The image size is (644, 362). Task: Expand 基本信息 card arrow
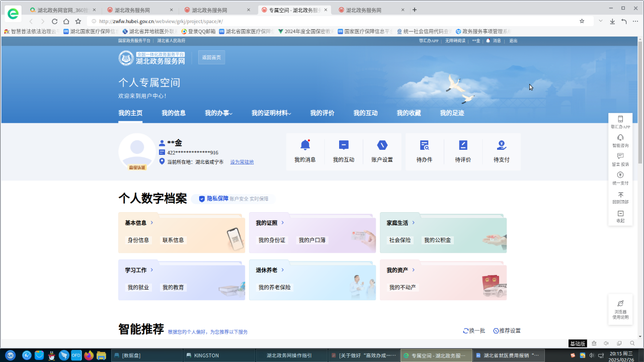coord(151,223)
